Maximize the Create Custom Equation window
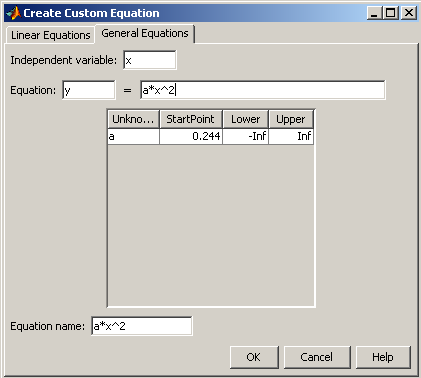Image resolution: width=421 pixels, height=378 pixels. click(391, 13)
